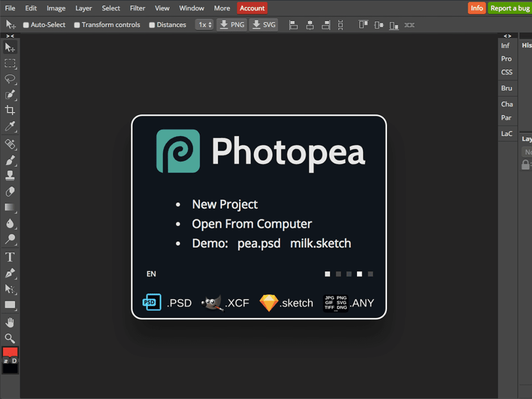532x399 pixels.
Task: Open the Window menu
Action: (192, 8)
